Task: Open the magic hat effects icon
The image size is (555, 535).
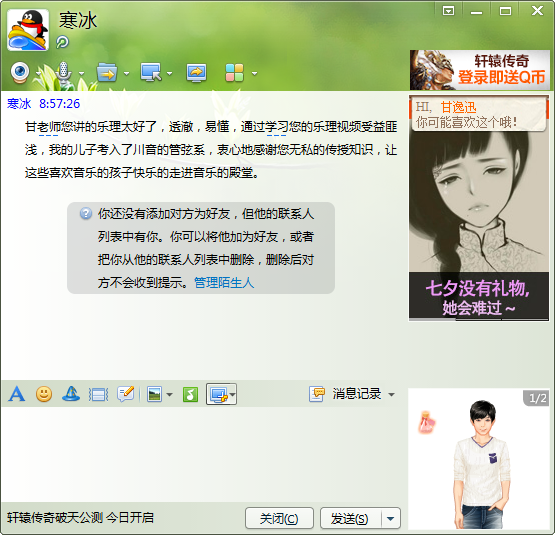Action: point(71,394)
